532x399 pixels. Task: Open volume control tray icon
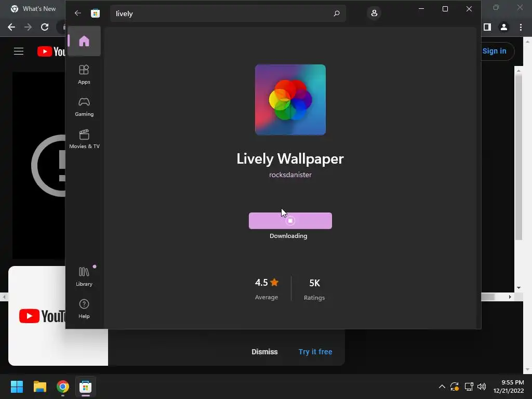(482, 387)
